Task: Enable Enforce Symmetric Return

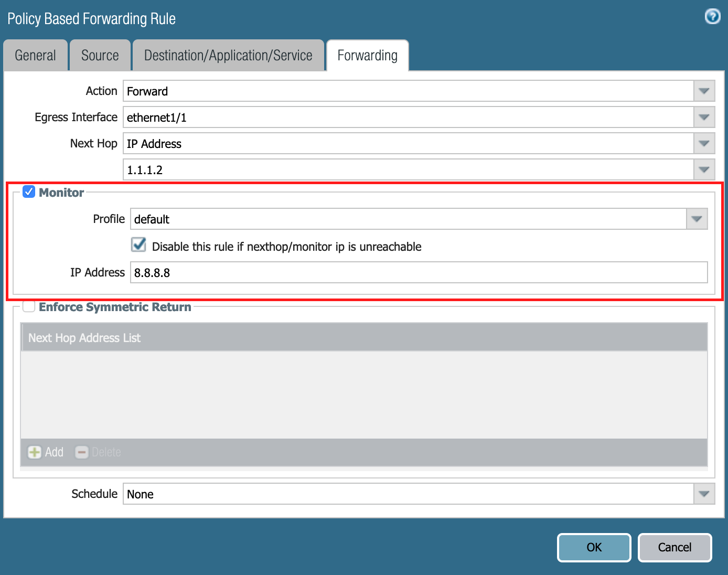Action: (29, 306)
